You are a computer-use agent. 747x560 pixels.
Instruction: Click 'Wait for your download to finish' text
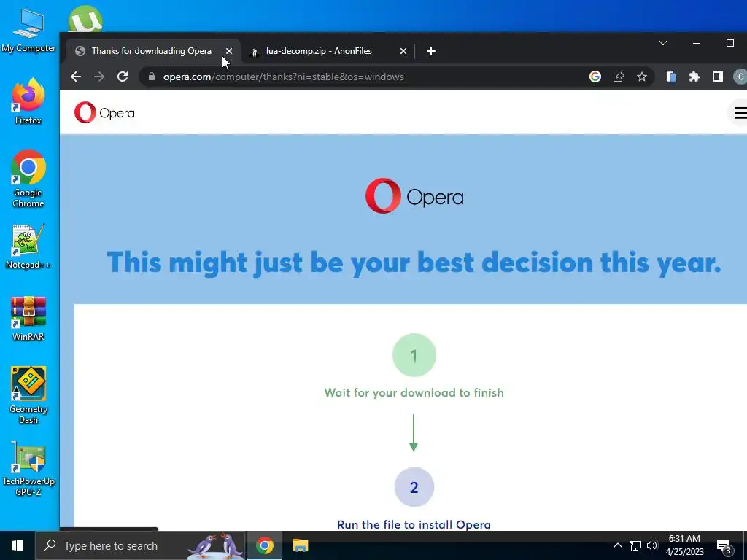pyautogui.click(x=414, y=392)
